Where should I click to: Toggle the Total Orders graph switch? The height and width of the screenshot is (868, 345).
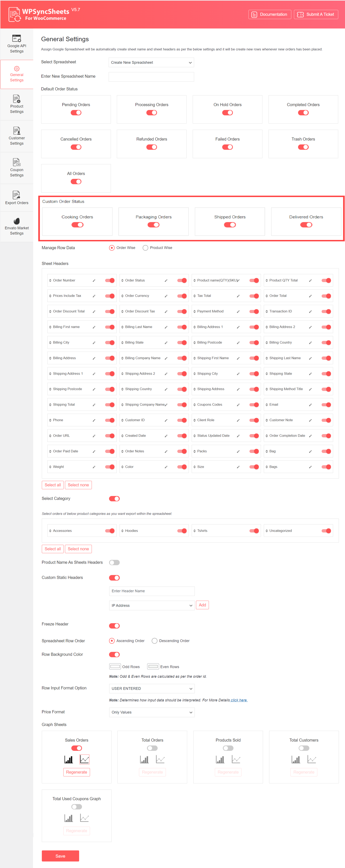[x=152, y=748]
